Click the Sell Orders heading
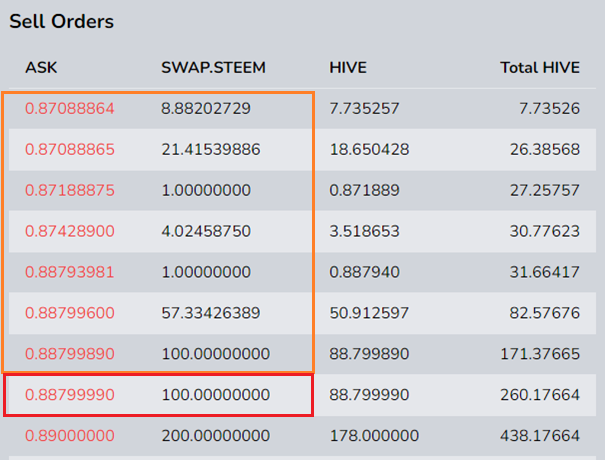This screenshot has height=460, width=605. [61, 21]
